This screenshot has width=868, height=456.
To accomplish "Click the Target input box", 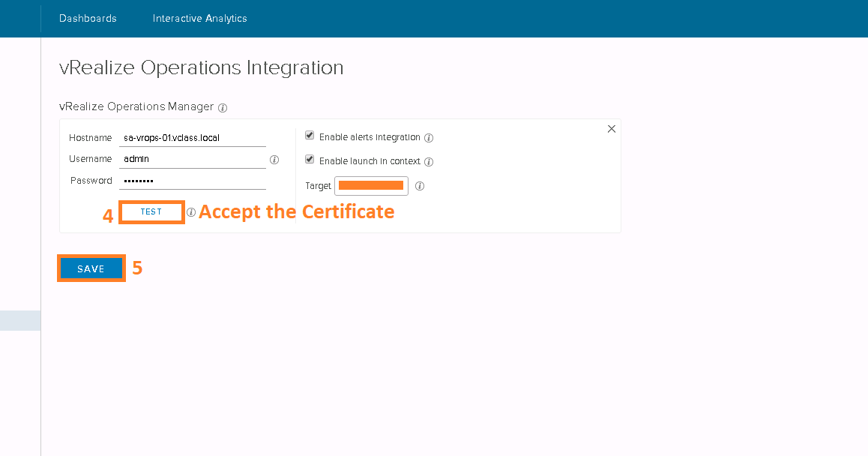I will click(x=371, y=185).
